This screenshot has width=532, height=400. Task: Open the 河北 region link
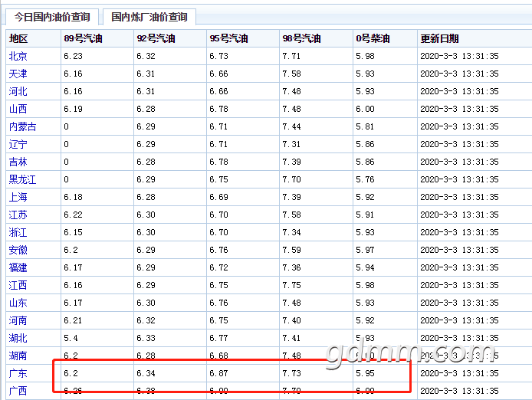[x=18, y=91]
